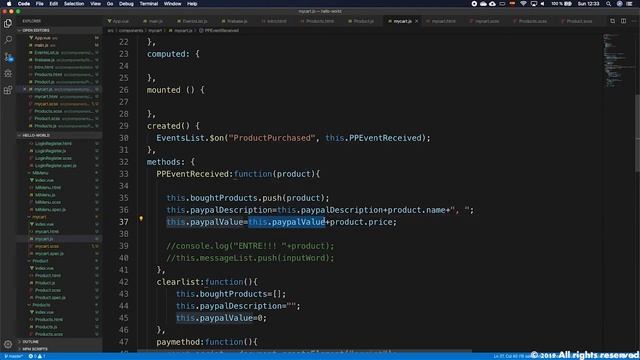Open index.vue under the Products folder

tap(44, 312)
